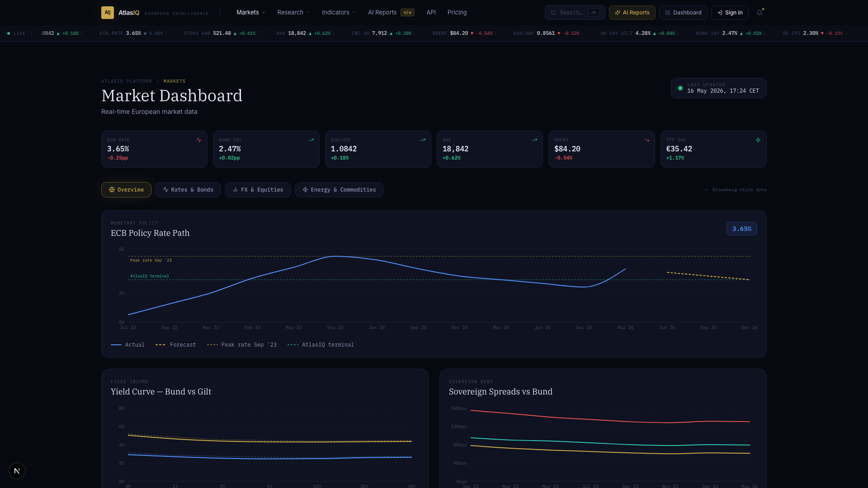Click the Next.js dev tools N icon
The image size is (868, 488).
[x=17, y=471]
